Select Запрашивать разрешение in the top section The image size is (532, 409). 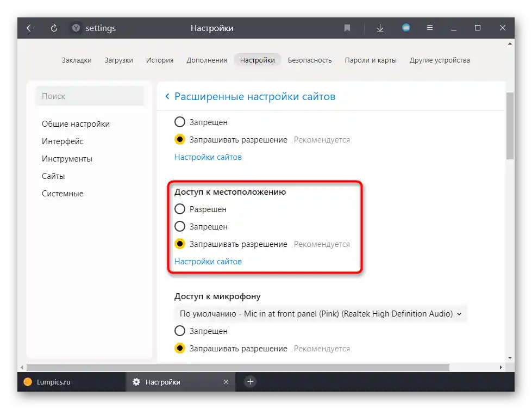(180, 140)
